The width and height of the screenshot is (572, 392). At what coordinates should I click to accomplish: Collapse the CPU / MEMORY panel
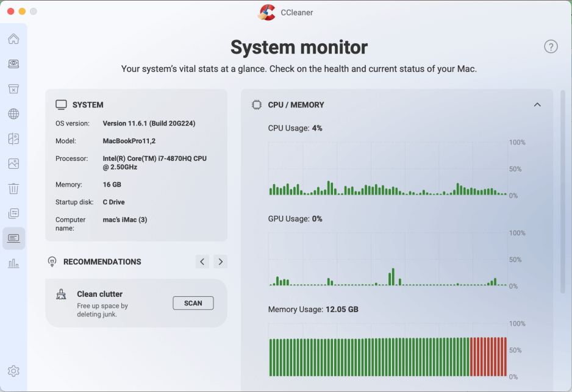(537, 105)
